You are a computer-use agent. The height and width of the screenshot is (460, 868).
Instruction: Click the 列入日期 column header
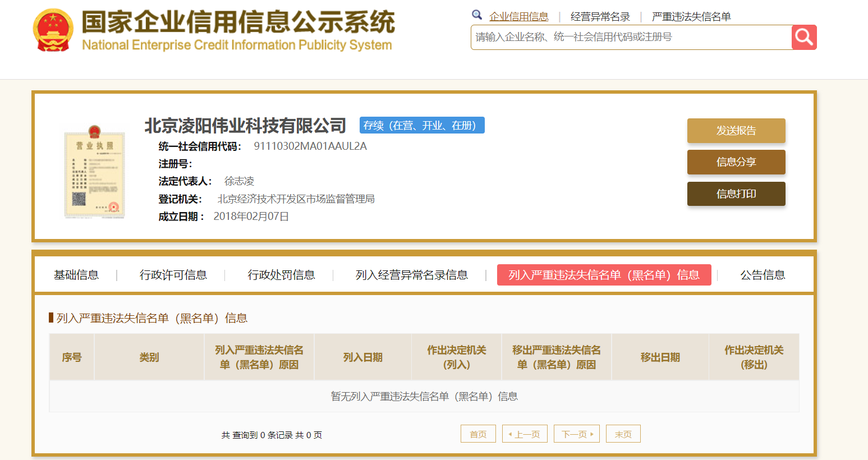pos(363,357)
